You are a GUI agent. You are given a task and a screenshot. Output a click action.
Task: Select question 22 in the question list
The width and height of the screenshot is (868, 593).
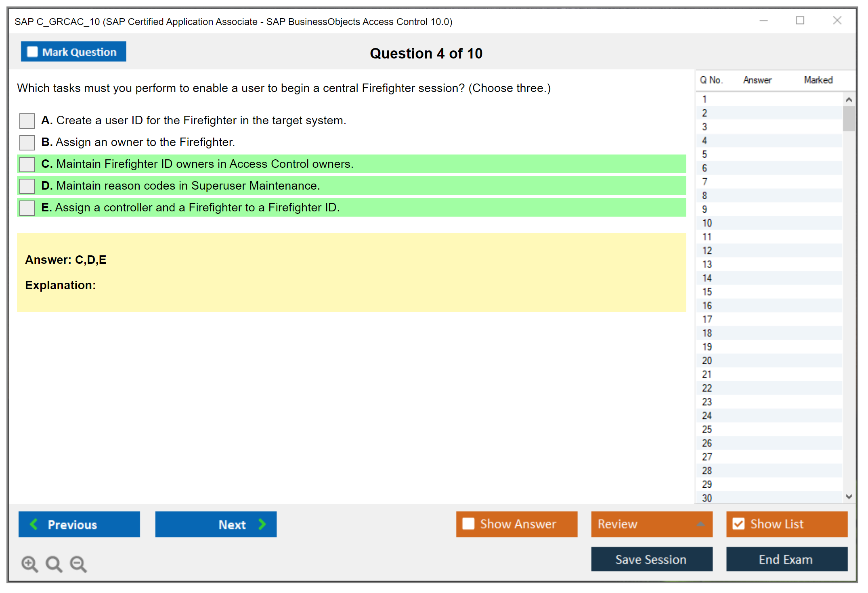point(707,388)
